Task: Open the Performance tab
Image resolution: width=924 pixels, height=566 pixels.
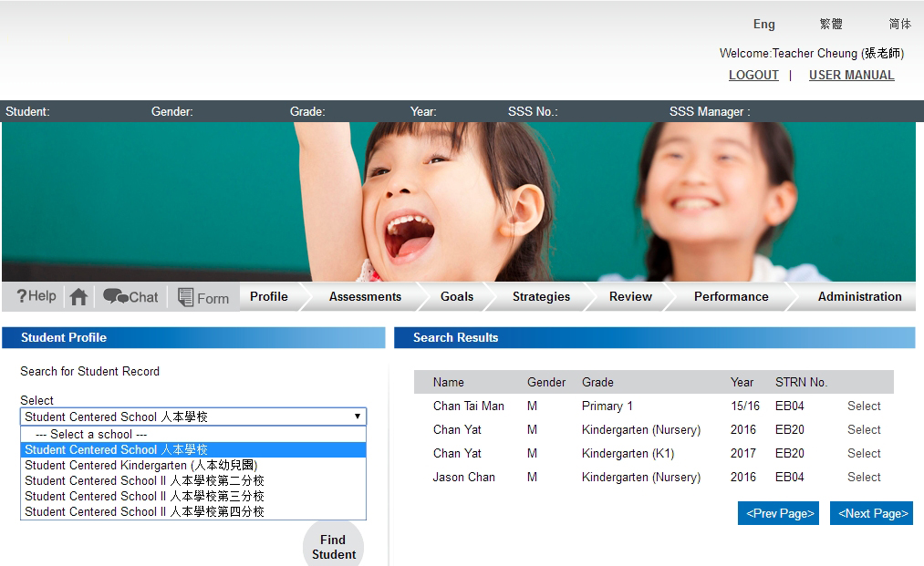Action: [731, 296]
